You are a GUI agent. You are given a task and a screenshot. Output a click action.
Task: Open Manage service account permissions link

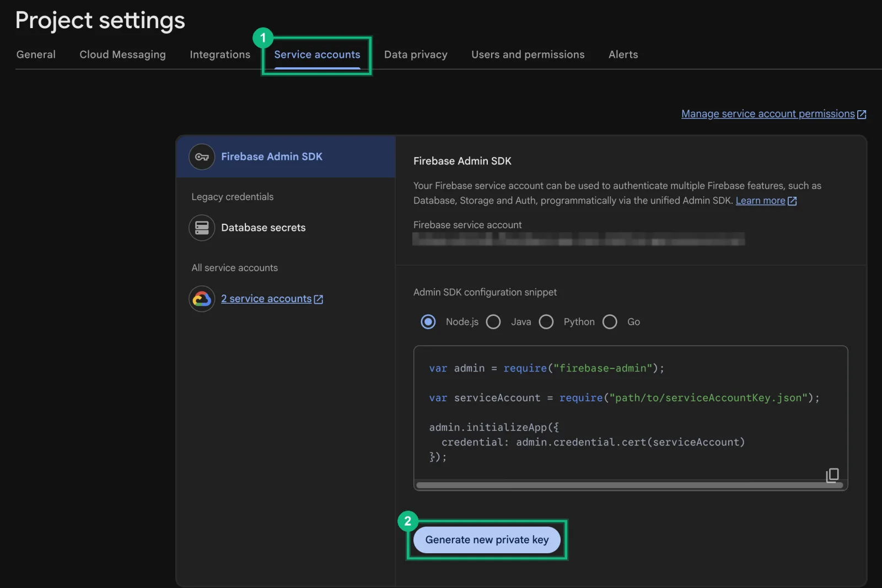click(x=768, y=114)
